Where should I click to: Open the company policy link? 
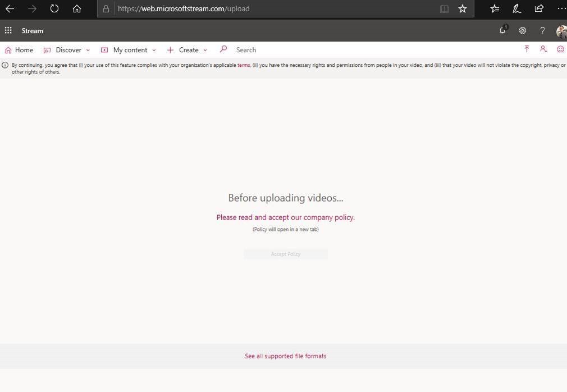tap(285, 217)
